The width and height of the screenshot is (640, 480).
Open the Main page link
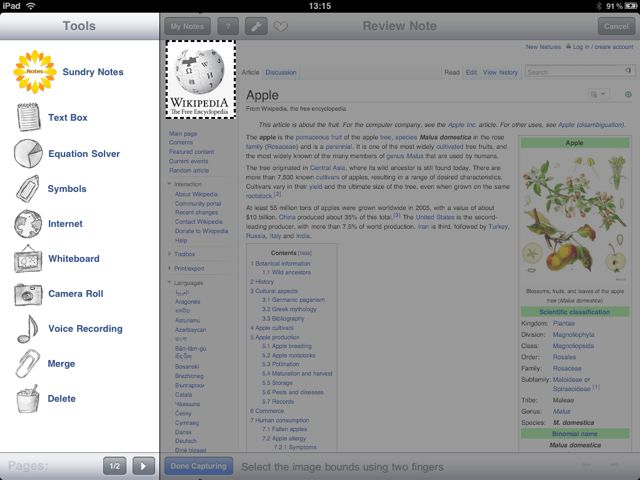click(183, 133)
